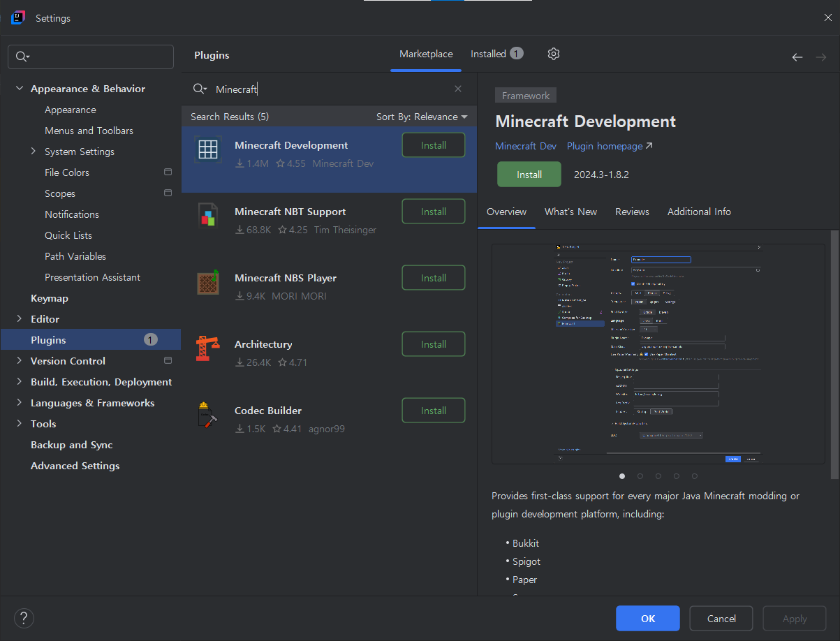Select the last screenshot carousel dot
This screenshot has width=840, height=641.
(695, 476)
